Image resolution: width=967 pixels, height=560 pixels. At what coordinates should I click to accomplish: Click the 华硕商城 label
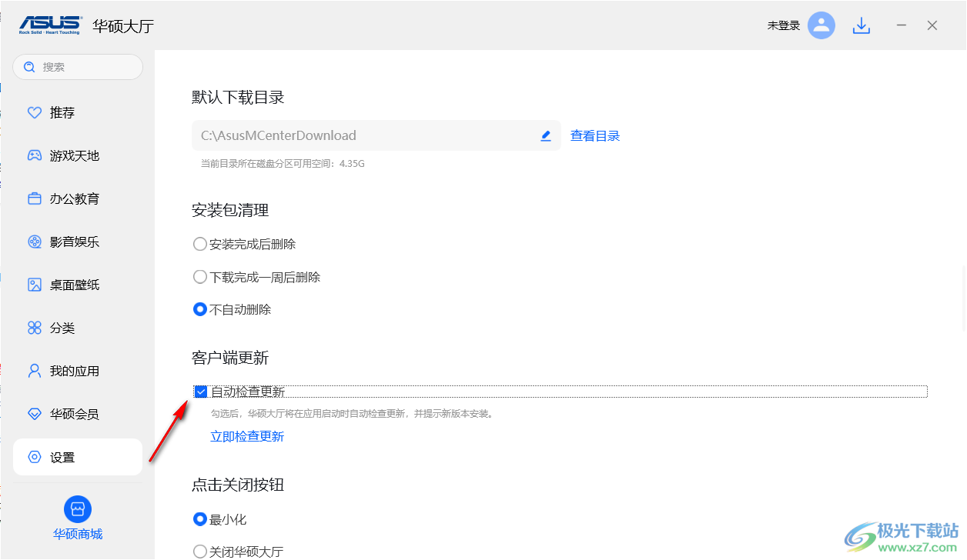pyautogui.click(x=78, y=534)
